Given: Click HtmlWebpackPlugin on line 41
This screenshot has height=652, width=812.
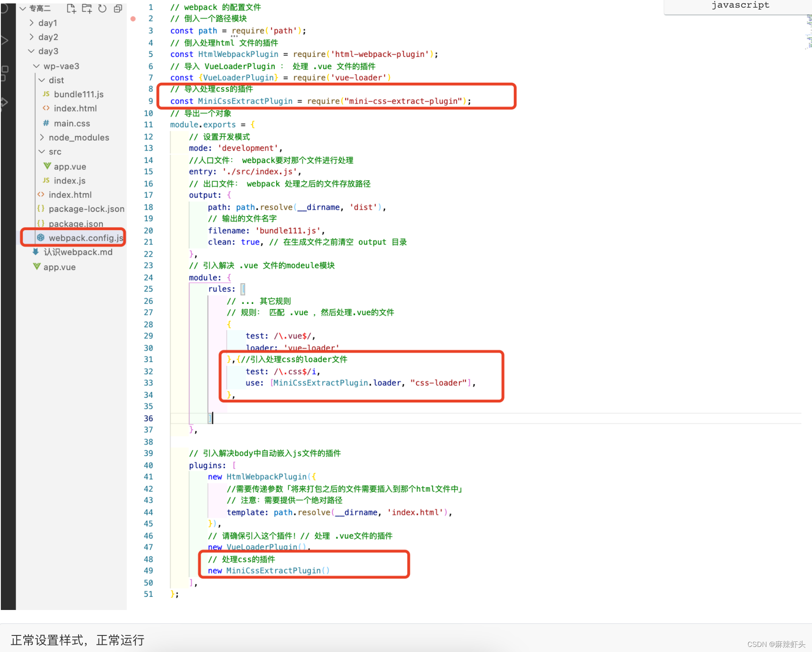Looking at the screenshot, I should [266, 477].
